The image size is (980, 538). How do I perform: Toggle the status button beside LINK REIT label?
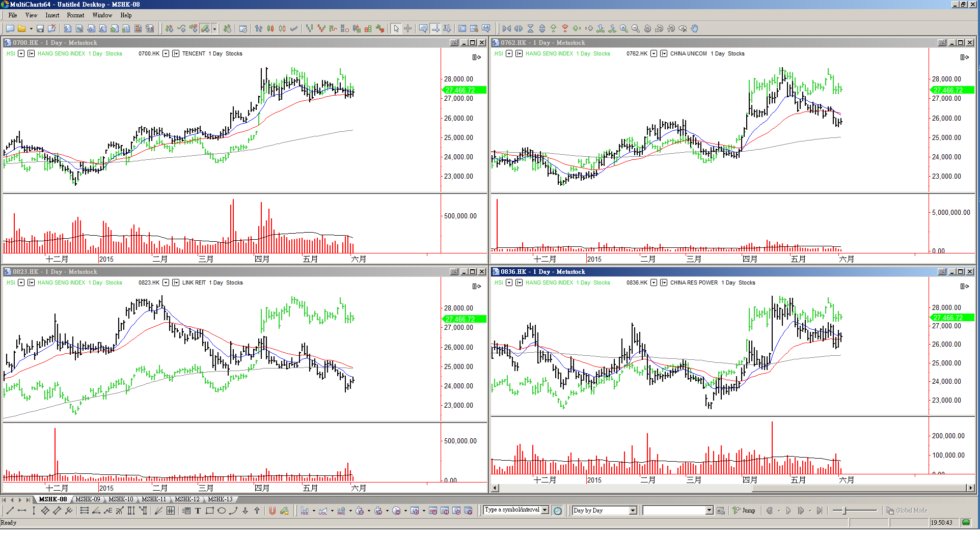[x=176, y=282]
